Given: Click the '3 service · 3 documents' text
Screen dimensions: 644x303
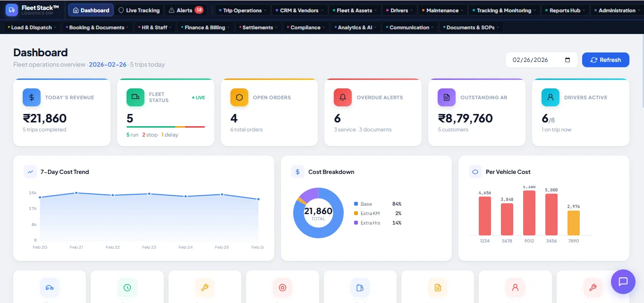Looking at the screenshot, I should coord(363,130).
